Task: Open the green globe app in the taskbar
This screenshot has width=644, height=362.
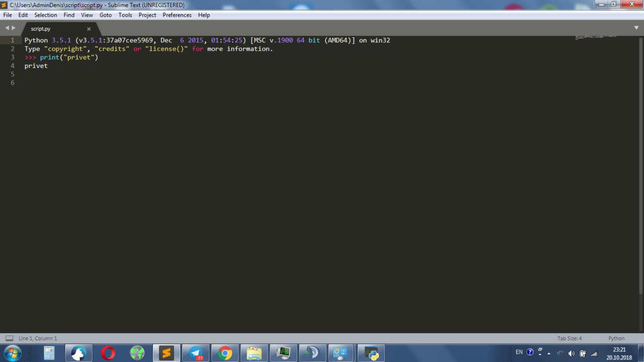Action: [137, 353]
